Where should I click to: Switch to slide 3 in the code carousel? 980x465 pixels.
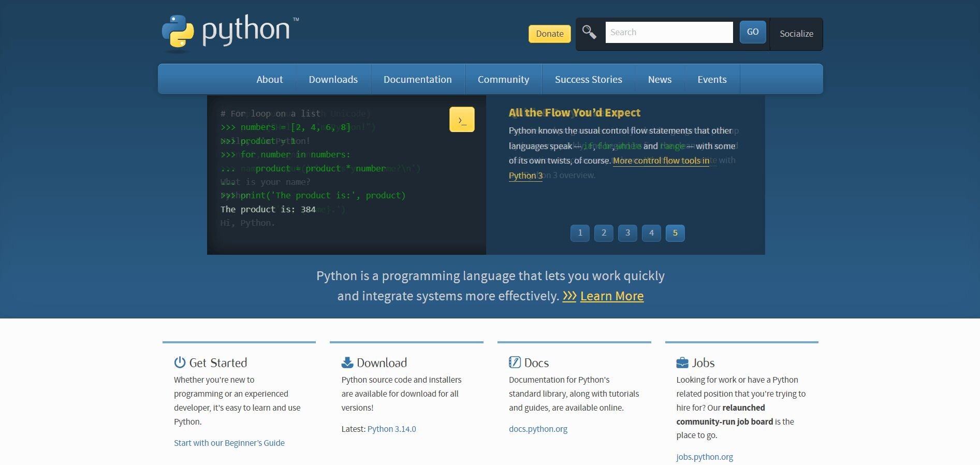(627, 233)
